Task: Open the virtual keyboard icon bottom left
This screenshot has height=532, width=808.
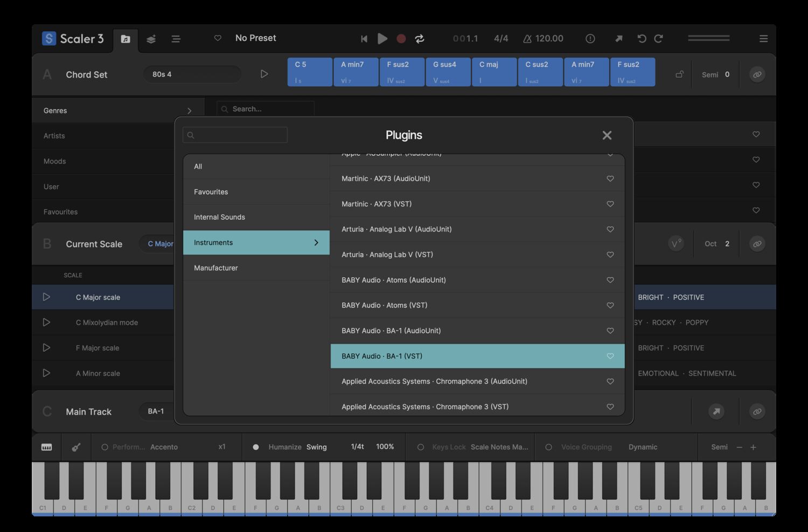Action: click(x=46, y=447)
